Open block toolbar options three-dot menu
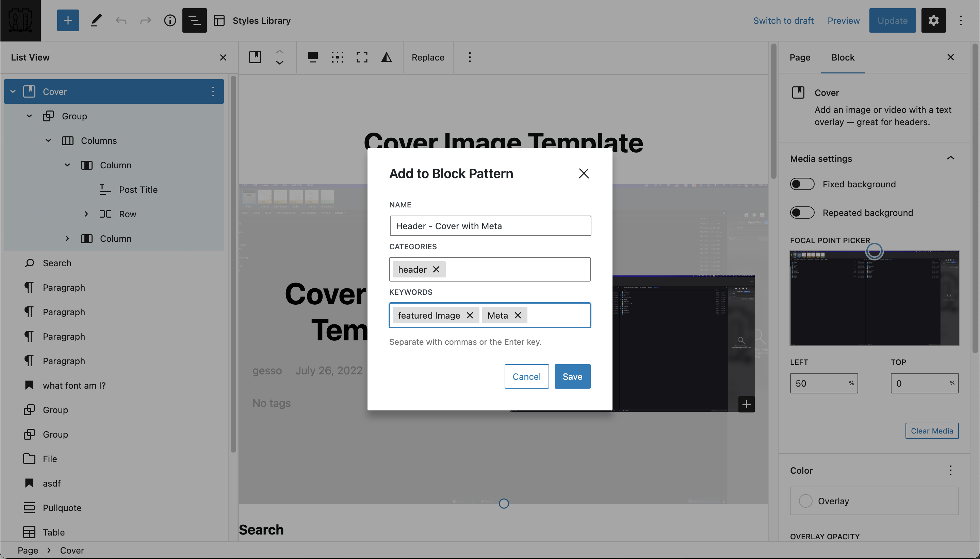Screen dimensions: 980x559 coord(470,57)
